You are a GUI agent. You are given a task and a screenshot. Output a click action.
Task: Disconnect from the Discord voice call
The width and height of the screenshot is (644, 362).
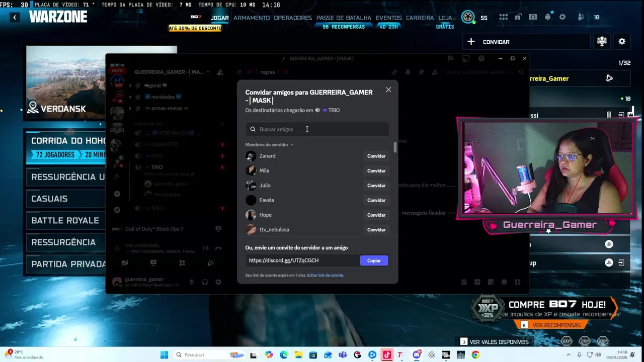(x=218, y=248)
